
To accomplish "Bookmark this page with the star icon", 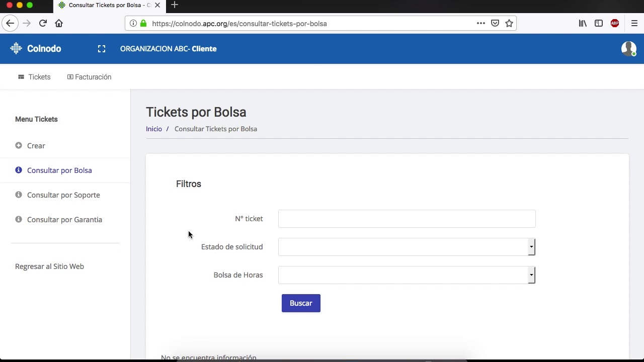I will [509, 23].
